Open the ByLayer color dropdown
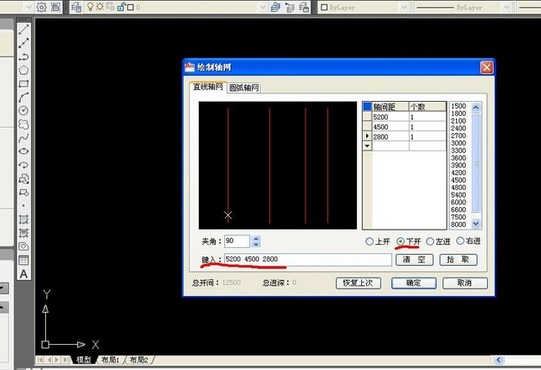Screen dimensions: 541x370 pyautogui.click(x=404, y=7)
